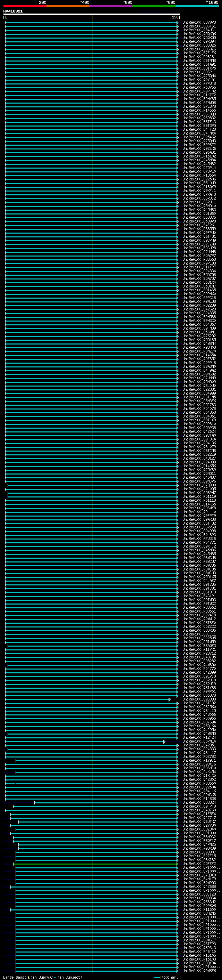The width and height of the screenshot is (222, 980).
Task: Select the UniRef100_P04078 label
Action: point(199,408)
